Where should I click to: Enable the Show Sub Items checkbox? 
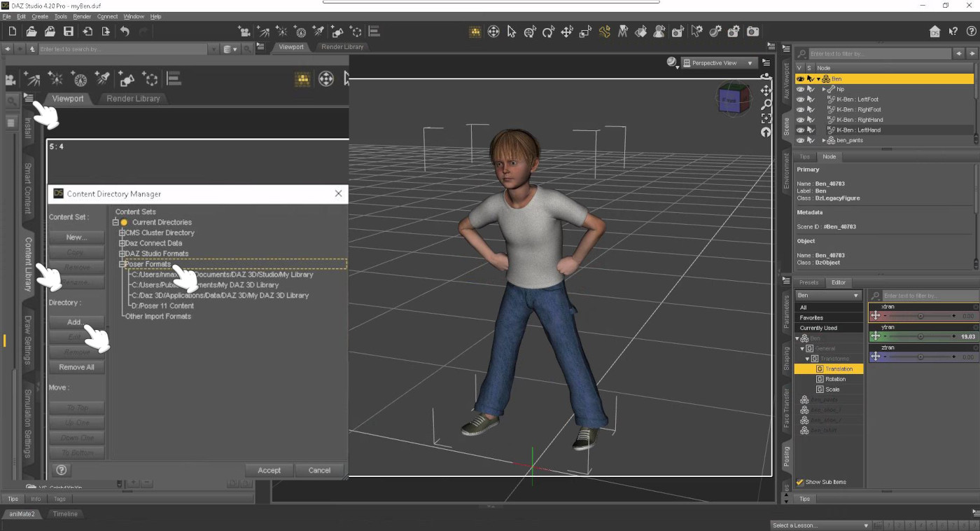[800, 482]
